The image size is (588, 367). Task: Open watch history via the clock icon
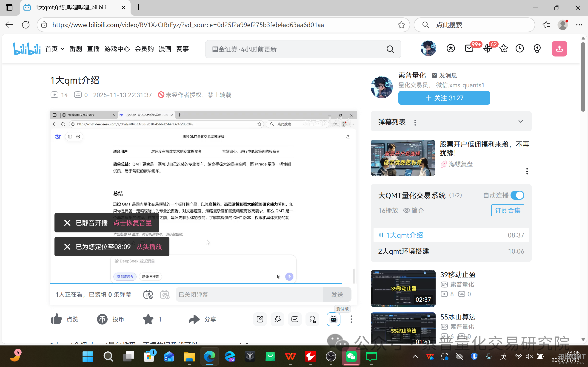[x=520, y=48]
